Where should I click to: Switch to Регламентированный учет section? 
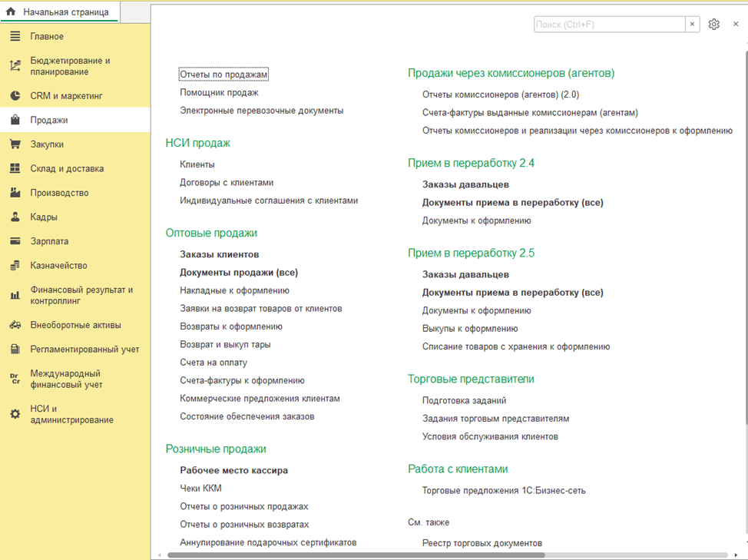[84, 349]
